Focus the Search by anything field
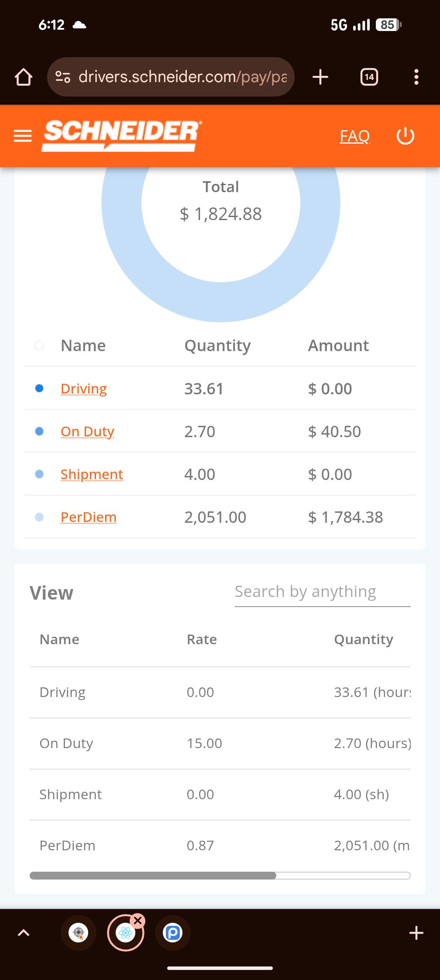This screenshot has height=980, width=440. [x=323, y=592]
